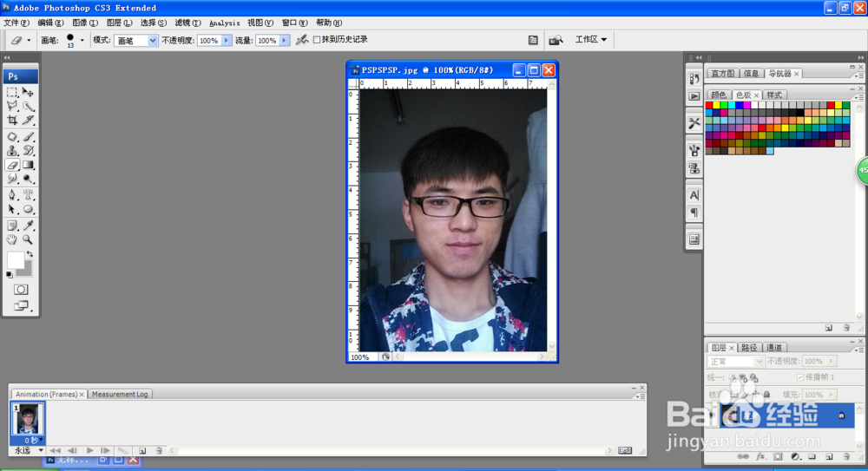
Task: Expand the flow slider arrow in options bar
Action: pos(284,41)
